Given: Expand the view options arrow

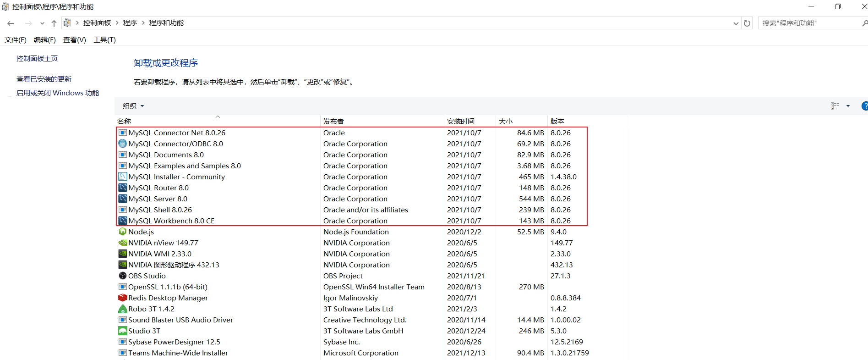Looking at the screenshot, I should click(x=848, y=106).
